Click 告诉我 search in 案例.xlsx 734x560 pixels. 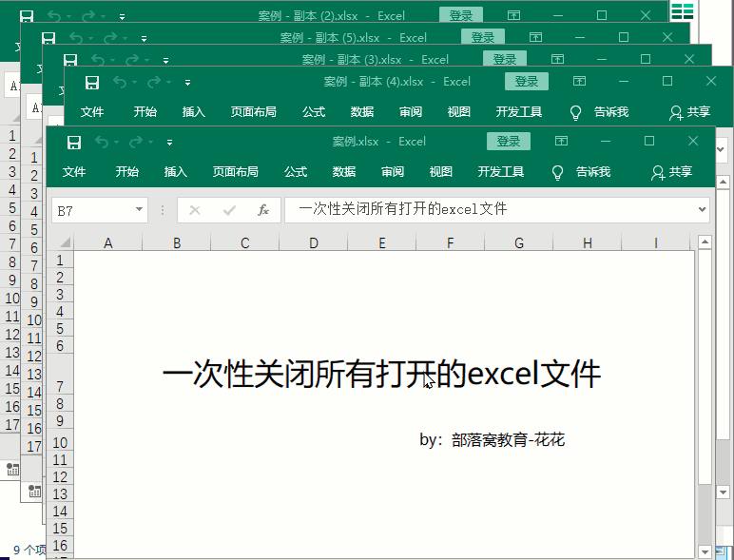click(593, 172)
